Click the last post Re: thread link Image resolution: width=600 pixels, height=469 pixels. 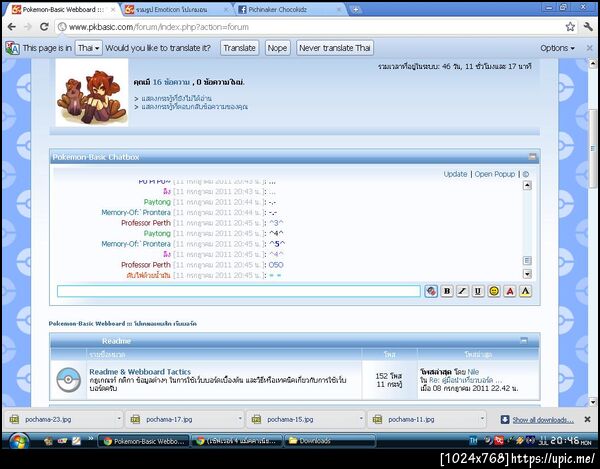(x=466, y=380)
